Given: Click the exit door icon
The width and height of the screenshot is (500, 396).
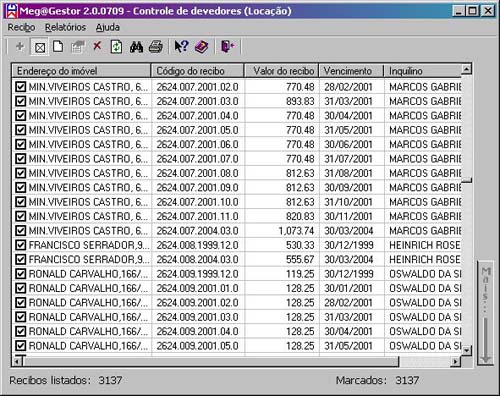Looking at the screenshot, I should [228, 46].
